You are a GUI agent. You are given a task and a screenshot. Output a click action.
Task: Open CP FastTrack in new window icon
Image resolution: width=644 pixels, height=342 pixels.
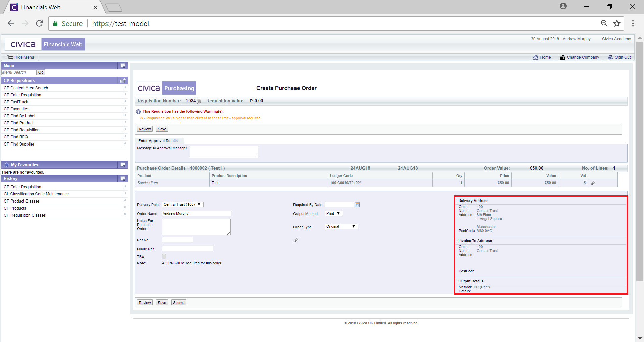(123, 102)
